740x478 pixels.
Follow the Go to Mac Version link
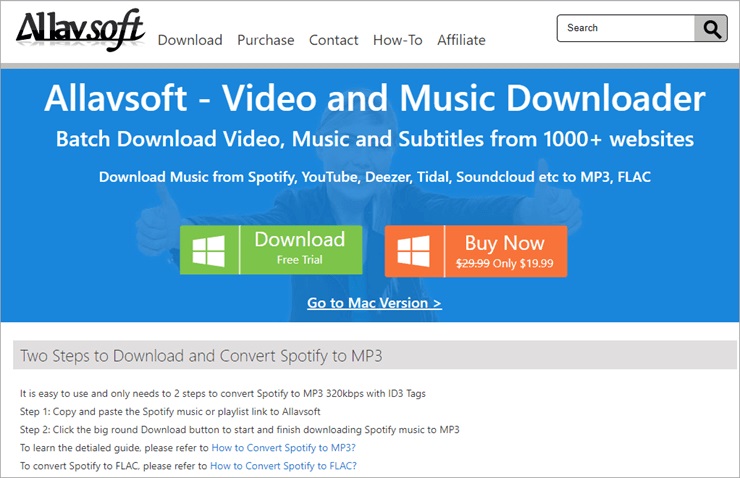point(374,303)
